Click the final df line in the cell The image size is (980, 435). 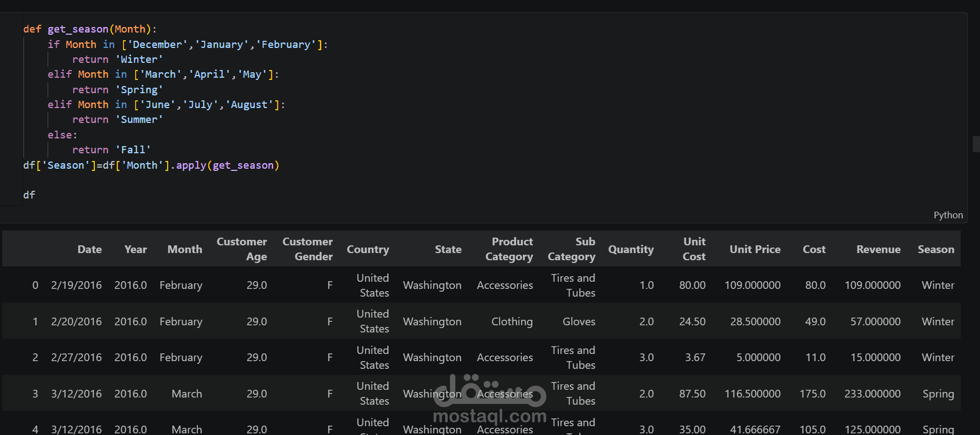click(29, 195)
